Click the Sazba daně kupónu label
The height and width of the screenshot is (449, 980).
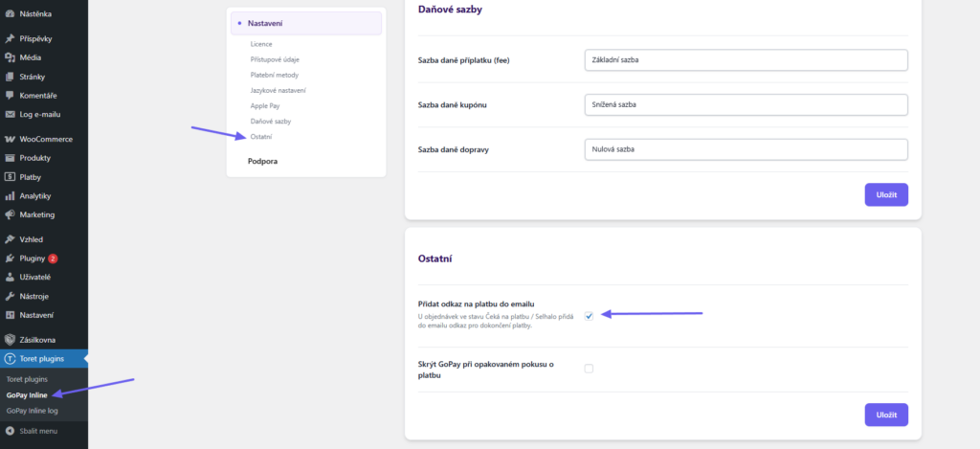pos(453,105)
